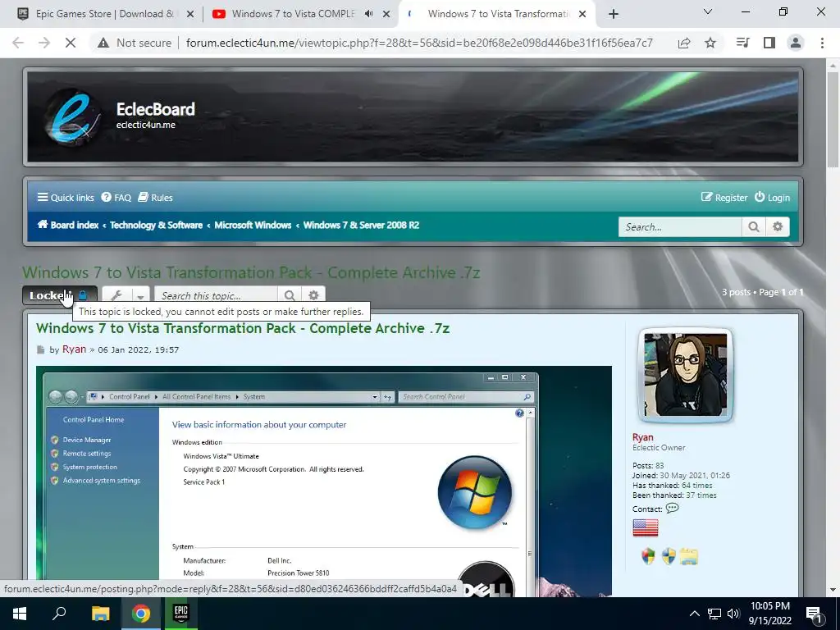This screenshot has height=630, width=840.
Task: Open File Explorer from taskbar
Action: (100, 614)
